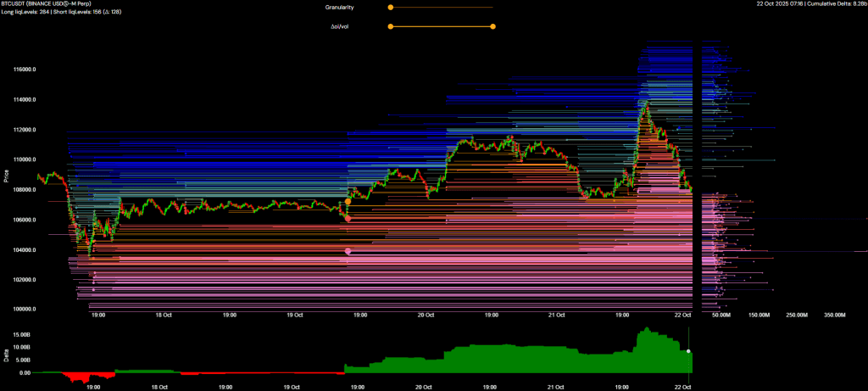Click the Granularity slider handle
This screenshot has height=391, width=868.
pyautogui.click(x=390, y=7)
